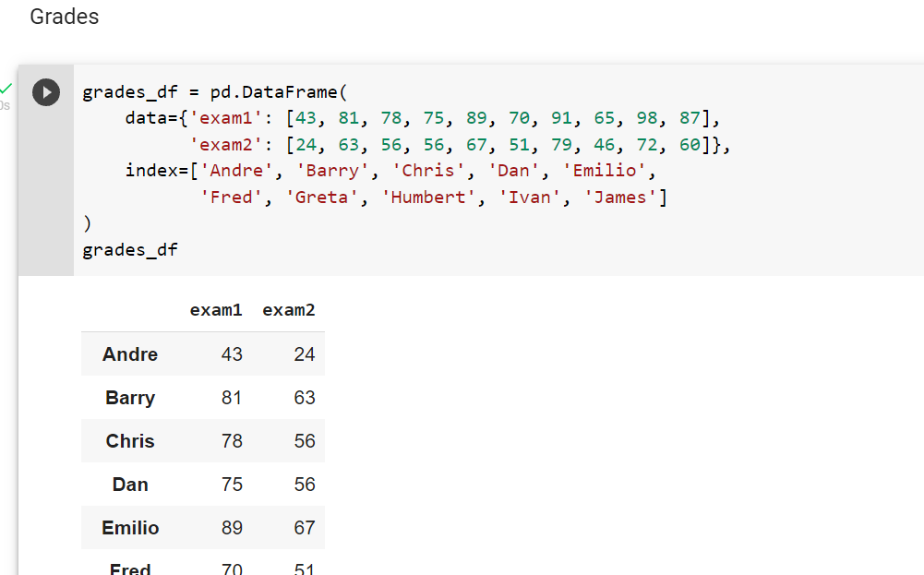Viewport: 924px width, 575px height.
Task: Click the Fred row at the table bottom
Action: [x=130, y=568]
